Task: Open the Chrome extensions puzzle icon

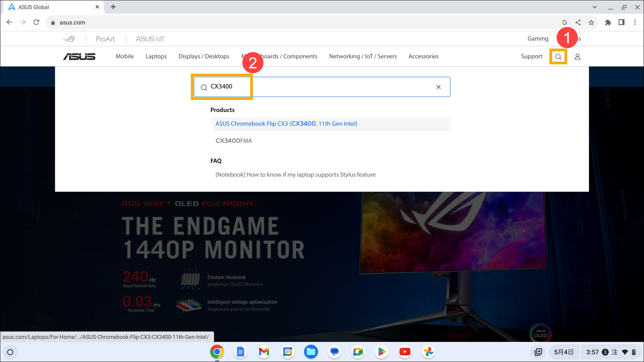Action: (608, 23)
